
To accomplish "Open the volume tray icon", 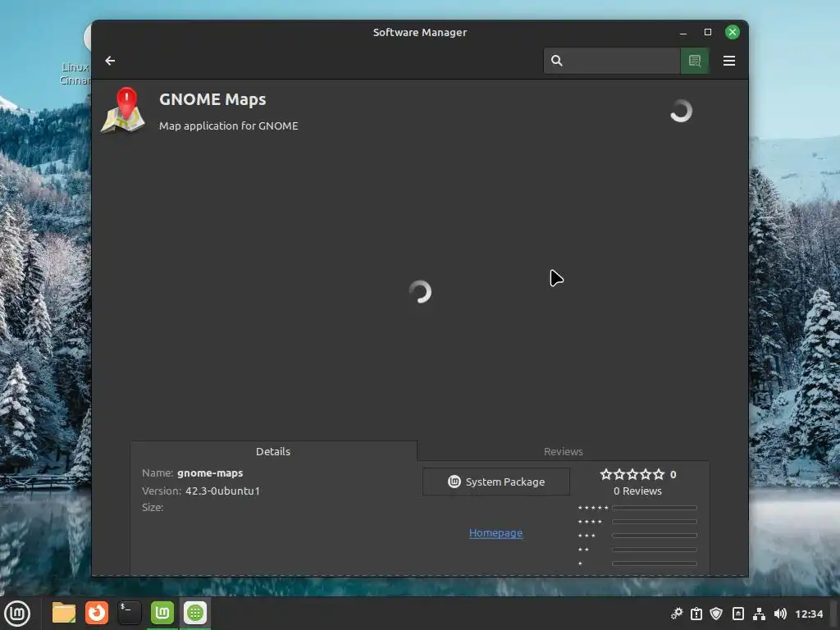I will tap(780, 614).
